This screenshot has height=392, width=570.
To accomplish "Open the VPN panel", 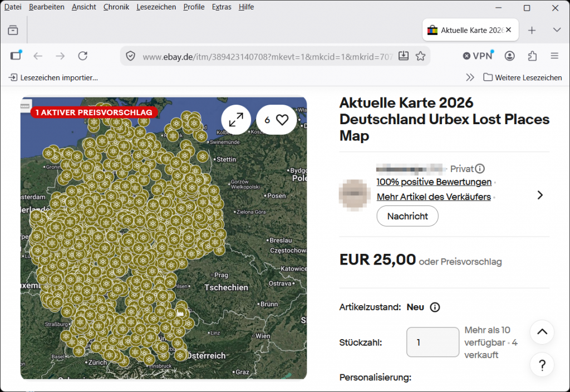I will tap(478, 56).
